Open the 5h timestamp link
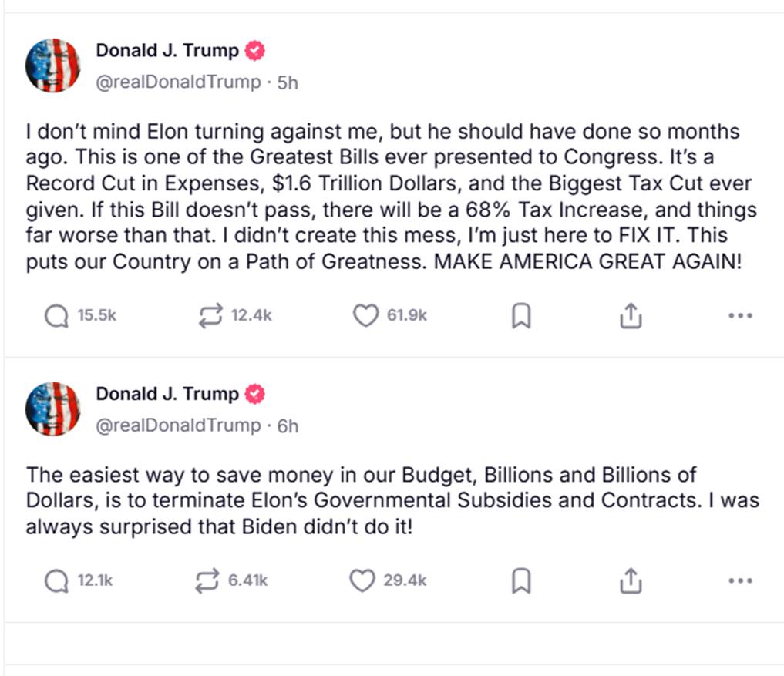This screenshot has width=784, height=676. pos(288,82)
